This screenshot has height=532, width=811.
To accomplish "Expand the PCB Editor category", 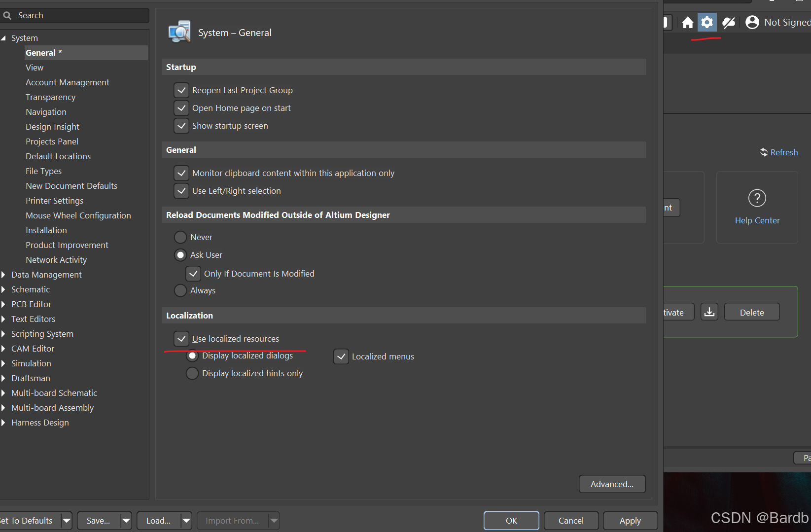I will tap(3, 304).
